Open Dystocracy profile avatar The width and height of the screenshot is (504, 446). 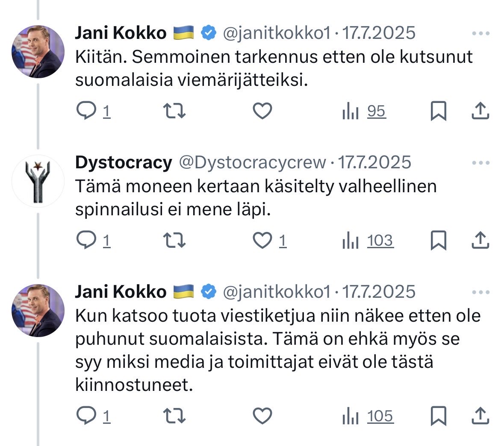click(x=38, y=182)
